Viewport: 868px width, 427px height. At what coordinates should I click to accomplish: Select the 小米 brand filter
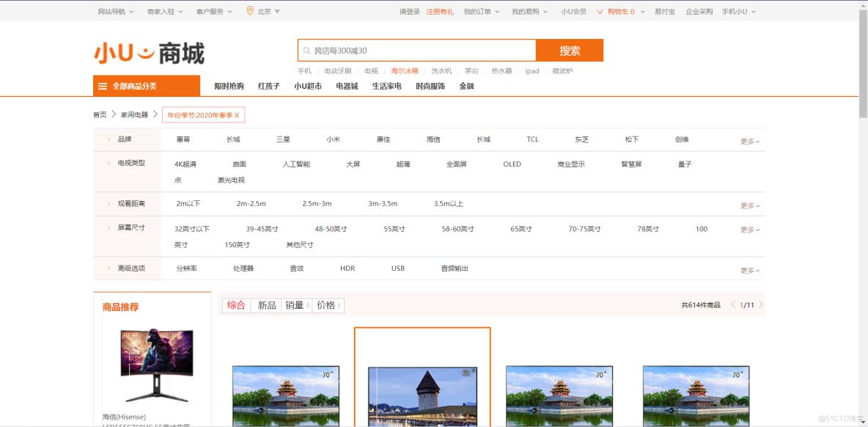pos(334,139)
